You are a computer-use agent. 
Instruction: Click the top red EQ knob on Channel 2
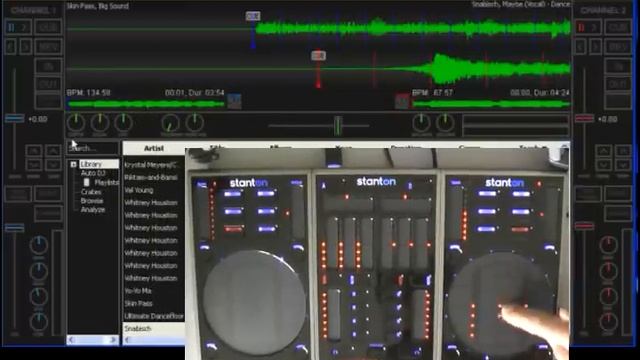pyautogui.click(x=608, y=245)
